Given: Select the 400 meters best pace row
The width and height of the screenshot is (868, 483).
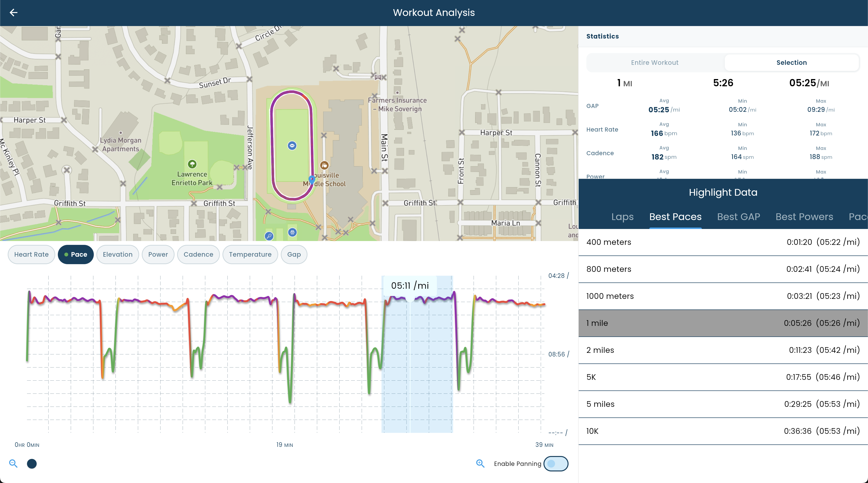Looking at the screenshot, I should 723,242.
